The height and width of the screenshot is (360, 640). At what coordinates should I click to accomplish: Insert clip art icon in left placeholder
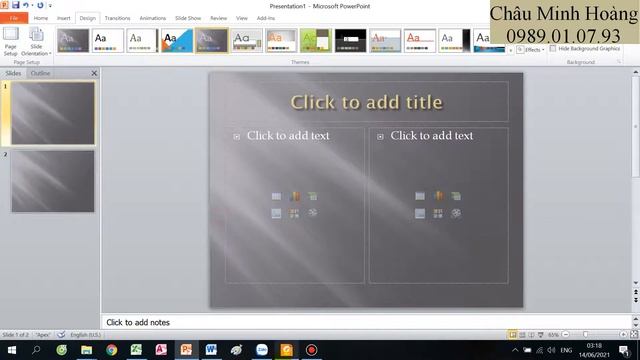point(294,213)
